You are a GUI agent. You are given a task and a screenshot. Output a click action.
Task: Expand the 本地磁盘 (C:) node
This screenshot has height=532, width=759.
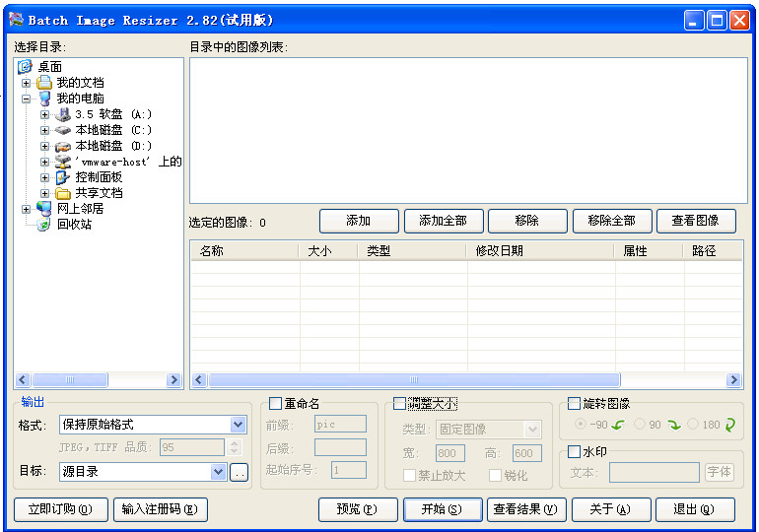click(44, 131)
